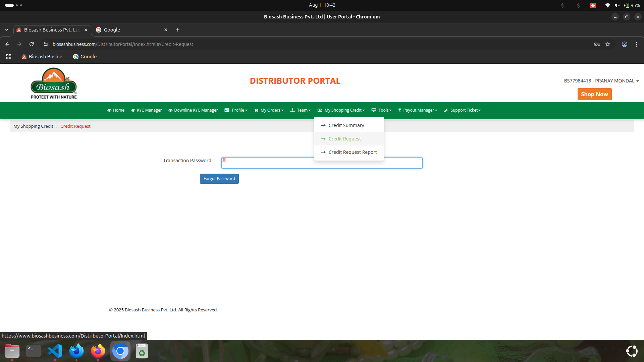Open Chromium three-dot menu
This screenshot has width=644, height=362.
pyautogui.click(x=637, y=44)
